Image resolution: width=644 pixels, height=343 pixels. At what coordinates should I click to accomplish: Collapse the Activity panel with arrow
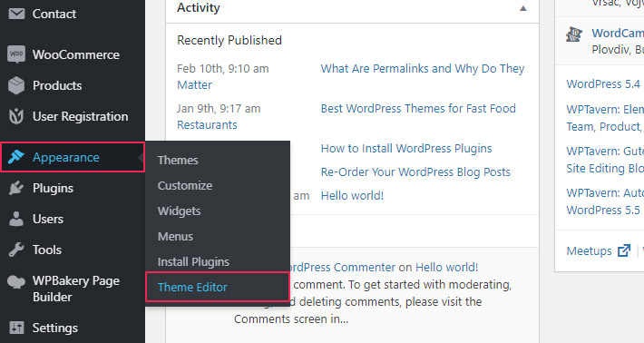tap(522, 8)
